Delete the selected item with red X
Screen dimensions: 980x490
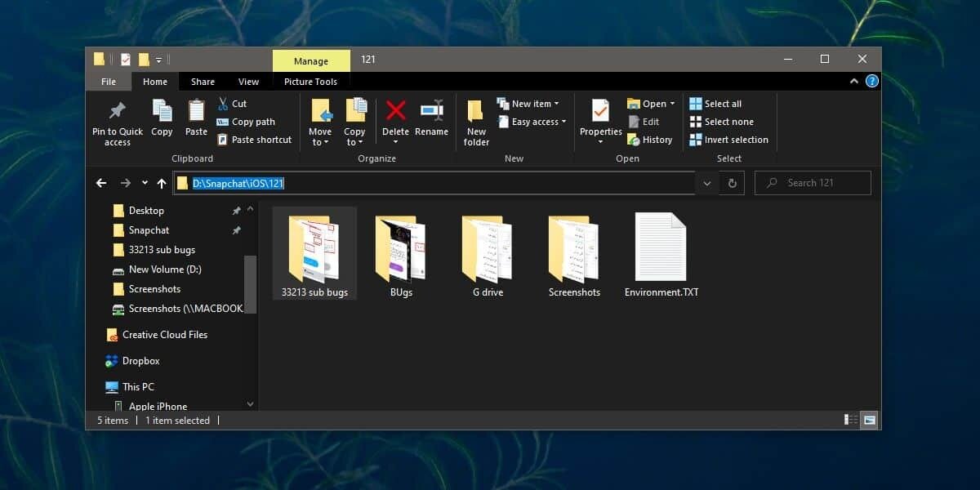click(x=395, y=112)
